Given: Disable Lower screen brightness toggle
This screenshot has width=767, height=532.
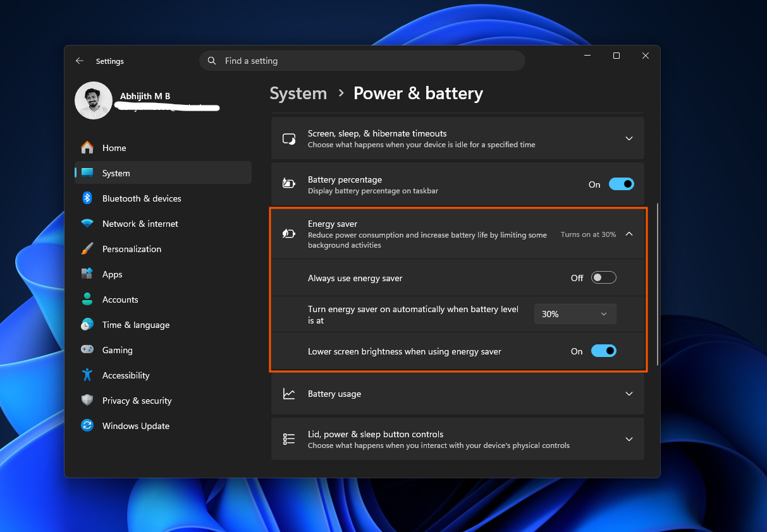Looking at the screenshot, I should pyautogui.click(x=603, y=351).
